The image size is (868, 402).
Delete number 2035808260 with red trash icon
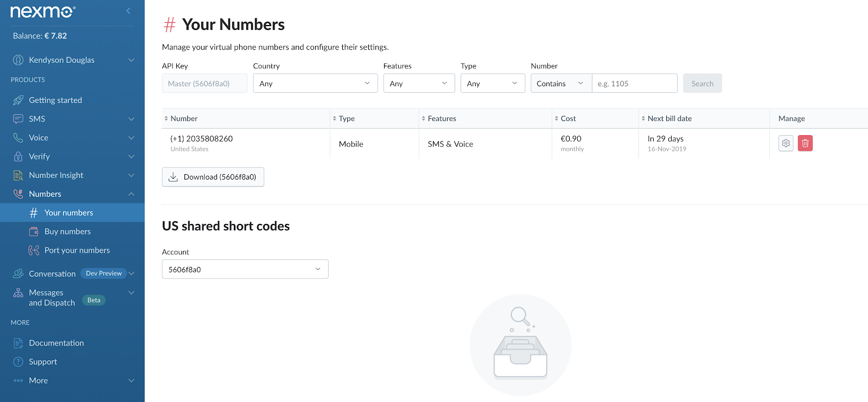click(x=805, y=143)
